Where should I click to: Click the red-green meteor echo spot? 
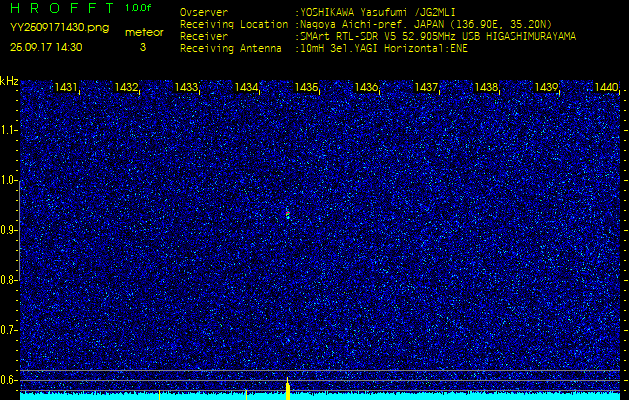click(x=287, y=214)
